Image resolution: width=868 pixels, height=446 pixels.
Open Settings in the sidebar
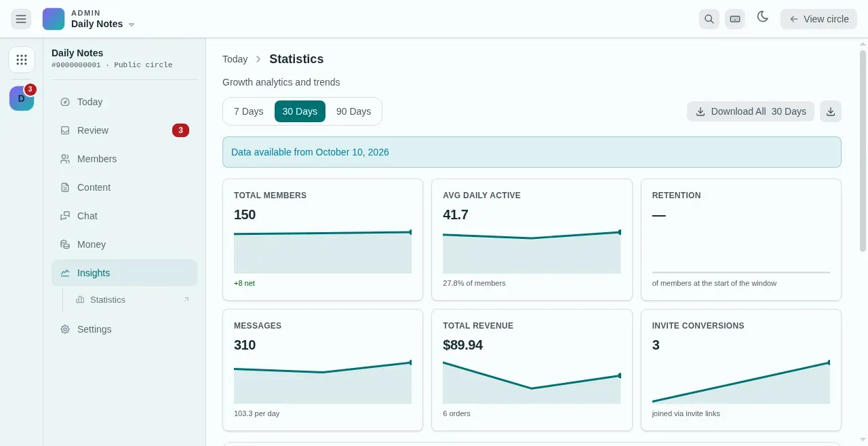coord(125,329)
